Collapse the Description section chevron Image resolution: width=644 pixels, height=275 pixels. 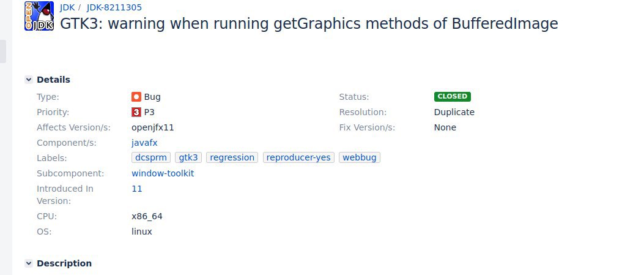tap(29, 263)
